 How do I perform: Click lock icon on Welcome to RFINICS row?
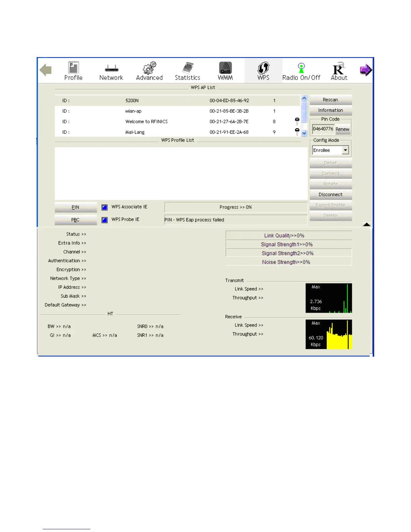point(297,121)
